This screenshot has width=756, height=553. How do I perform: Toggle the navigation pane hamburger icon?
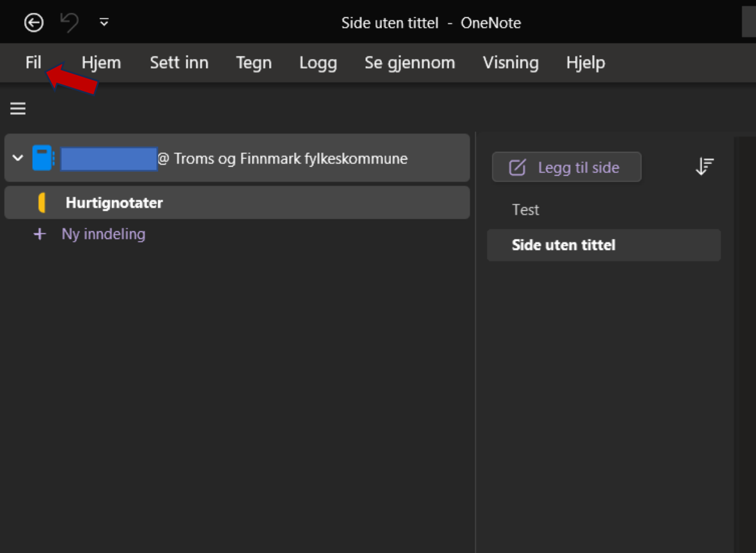point(18,108)
